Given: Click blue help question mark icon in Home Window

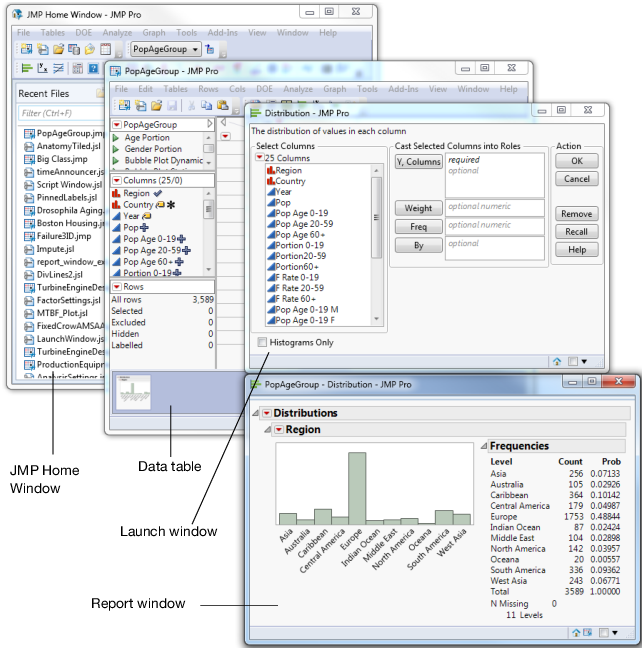Looking at the screenshot, I should [x=94, y=68].
